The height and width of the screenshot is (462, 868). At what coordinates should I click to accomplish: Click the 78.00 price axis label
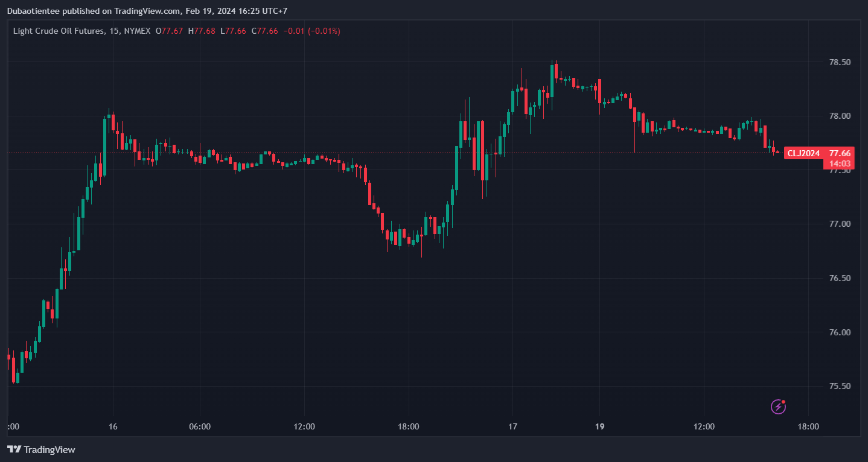coord(840,116)
